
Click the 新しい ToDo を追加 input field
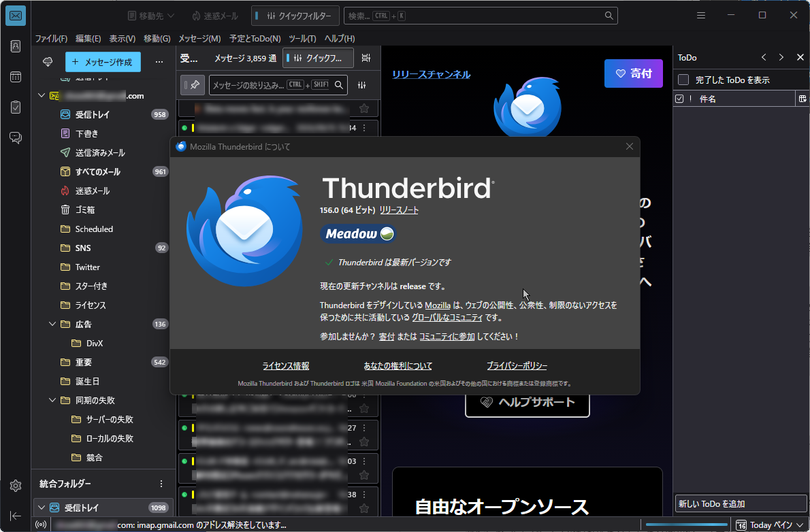741,503
